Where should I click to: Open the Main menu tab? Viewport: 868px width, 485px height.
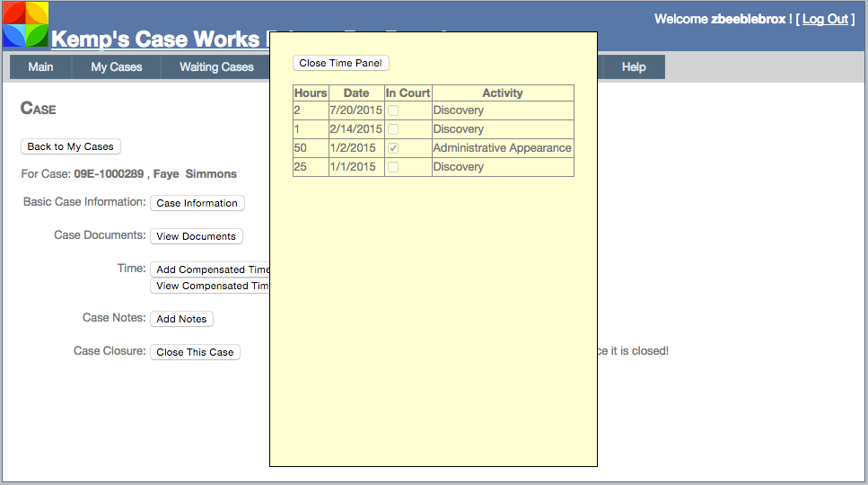click(40, 67)
